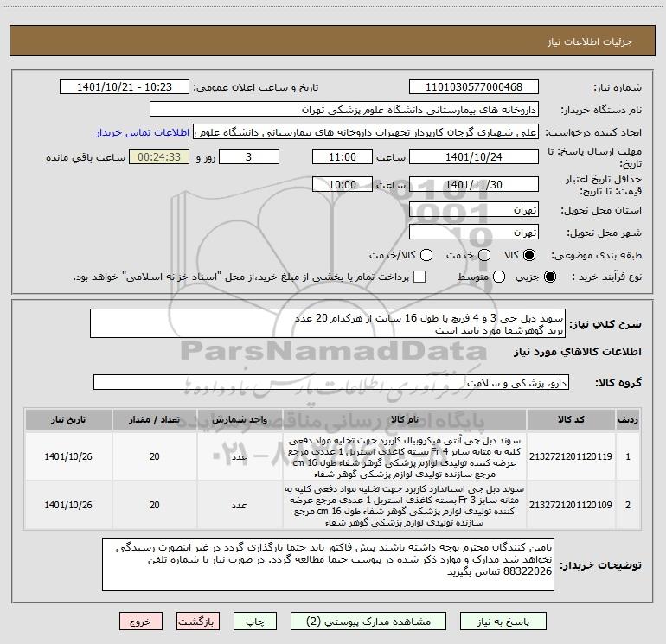Click product code 2132721201120109

click(x=571, y=505)
